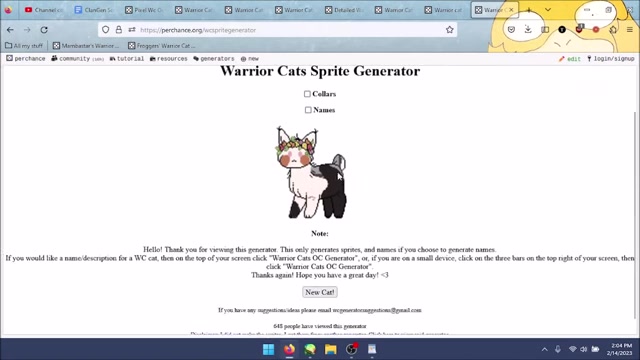Expand the list all tabs chevron

tap(548, 10)
